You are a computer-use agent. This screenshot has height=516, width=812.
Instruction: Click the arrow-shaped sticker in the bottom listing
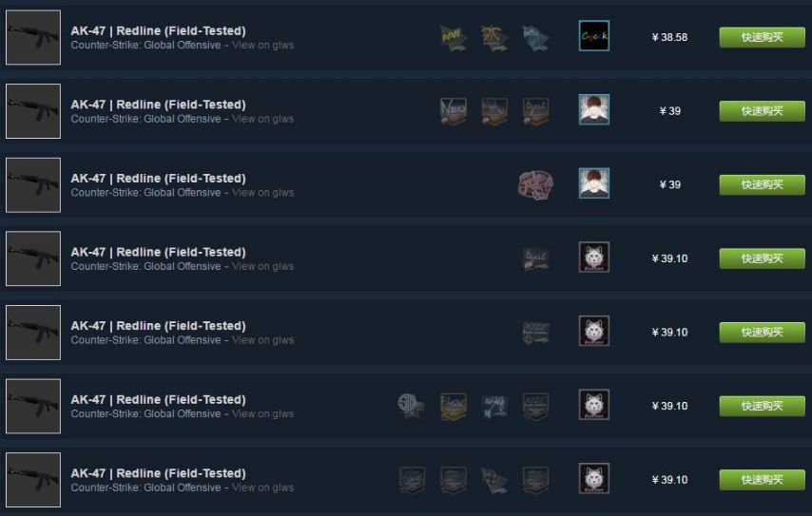pos(494,480)
